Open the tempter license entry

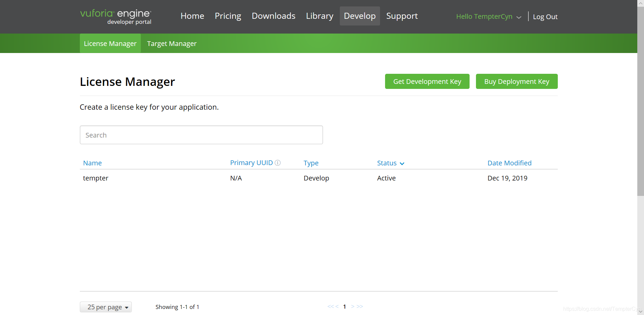click(96, 178)
